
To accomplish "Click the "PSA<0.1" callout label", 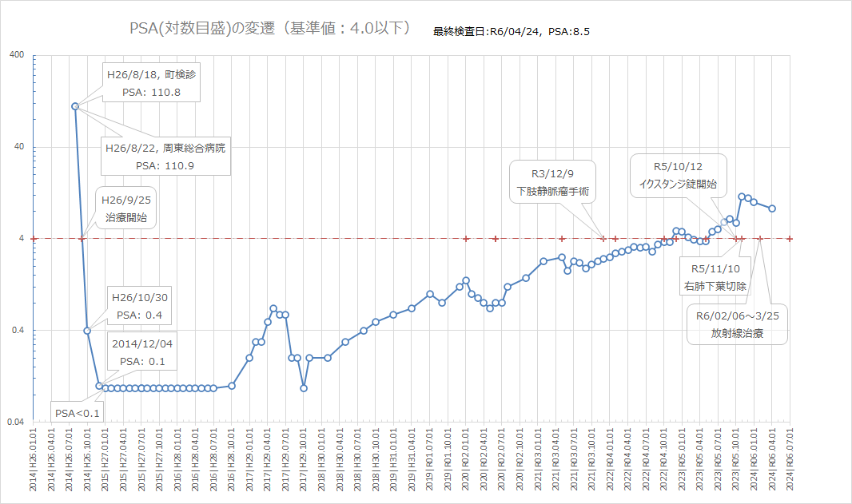I will tap(78, 413).
